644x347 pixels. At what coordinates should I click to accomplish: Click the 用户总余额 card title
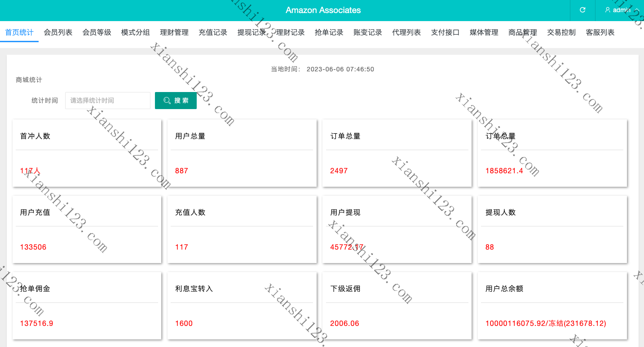coord(504,289)
